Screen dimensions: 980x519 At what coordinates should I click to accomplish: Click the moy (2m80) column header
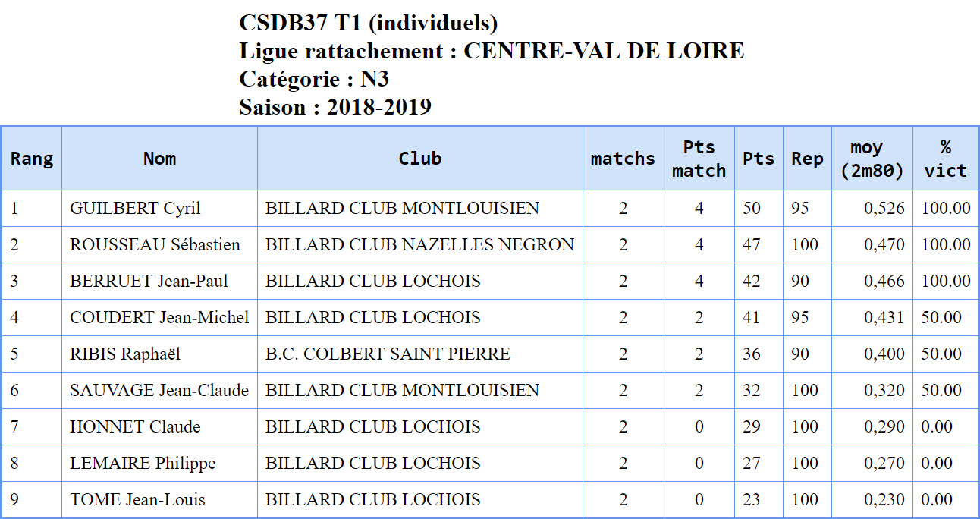tap(872, 159)
